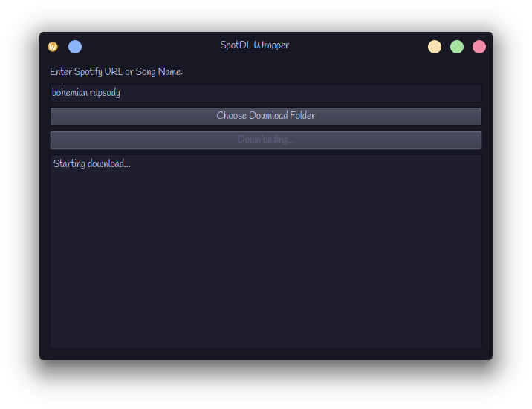
Task: Focus the song name field containing bohemian rapsody
Action: pos(266,93)
